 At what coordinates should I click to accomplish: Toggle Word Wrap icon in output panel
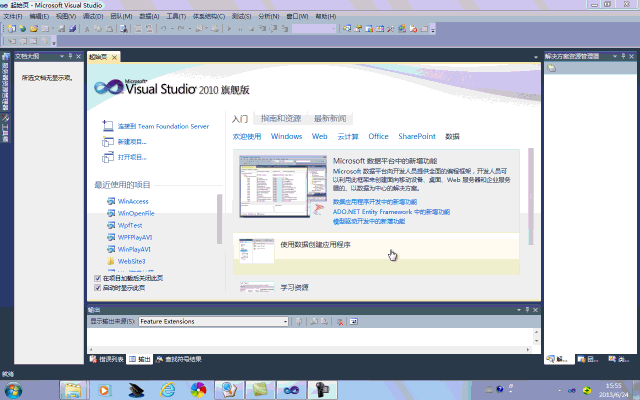click(353, 322)
